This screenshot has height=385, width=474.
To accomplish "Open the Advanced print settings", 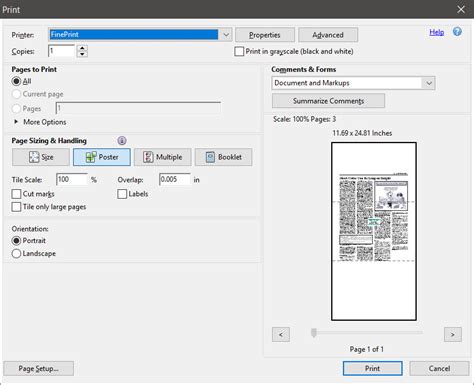I will [x=328, y=35].
